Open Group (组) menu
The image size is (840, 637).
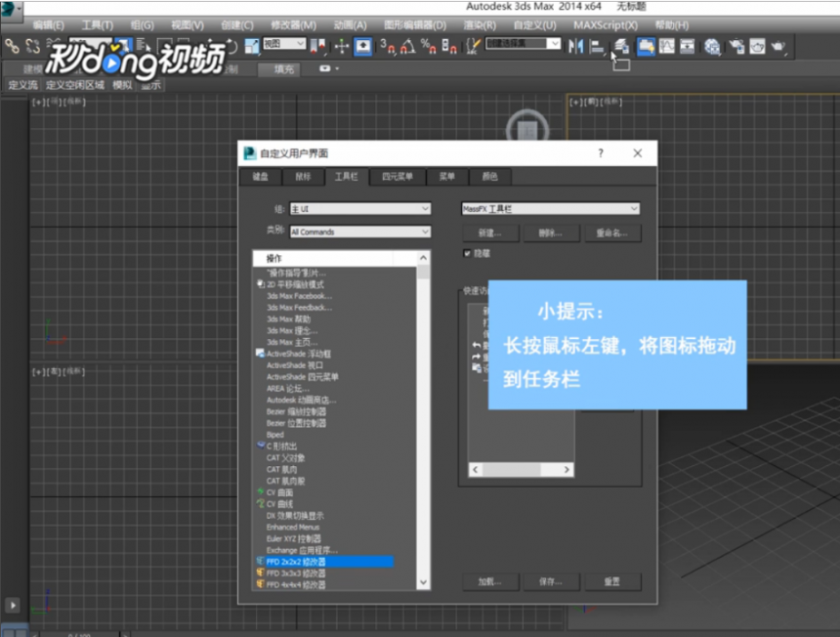click(x=142, y=25)
